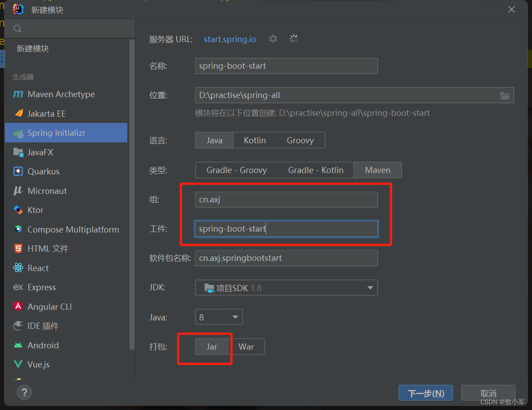The width and height of the screenshot is (532, 410).
Task: Click the 工件 artifact input field
Action: pos(286,229)
